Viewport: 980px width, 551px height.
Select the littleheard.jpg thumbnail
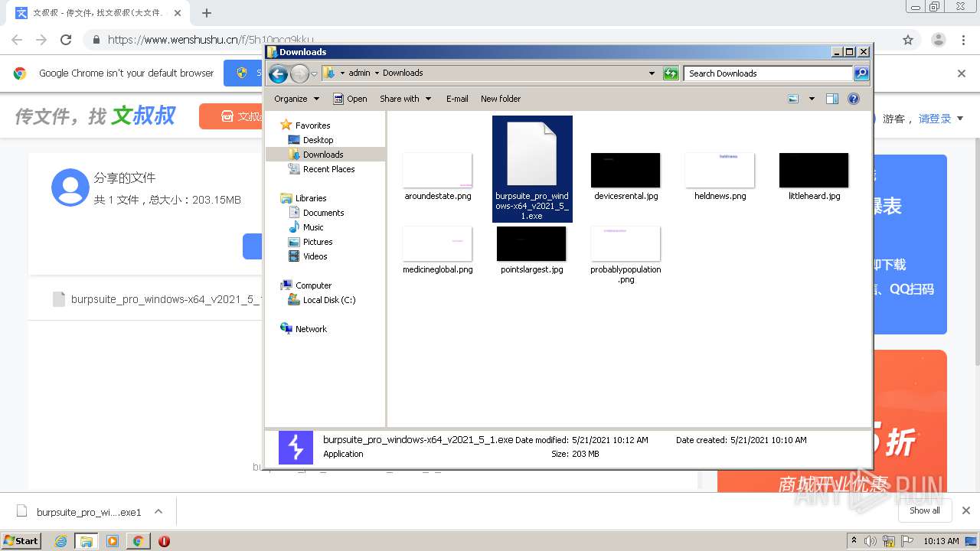[x=814, y=170]
